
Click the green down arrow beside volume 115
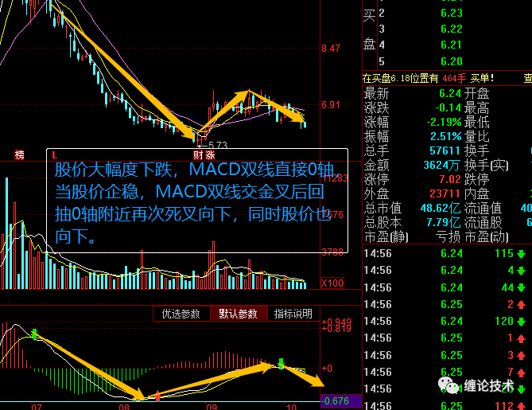(522, 254)
